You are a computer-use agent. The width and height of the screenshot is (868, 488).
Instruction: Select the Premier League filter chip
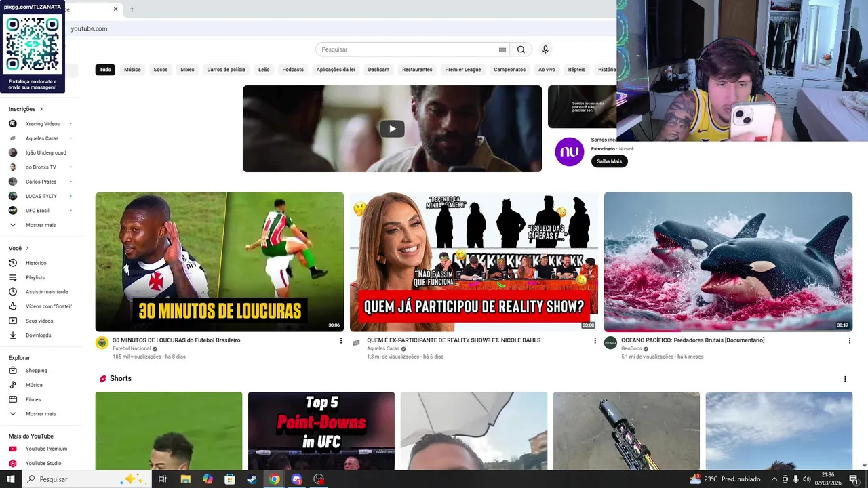[x=463, y=70]
